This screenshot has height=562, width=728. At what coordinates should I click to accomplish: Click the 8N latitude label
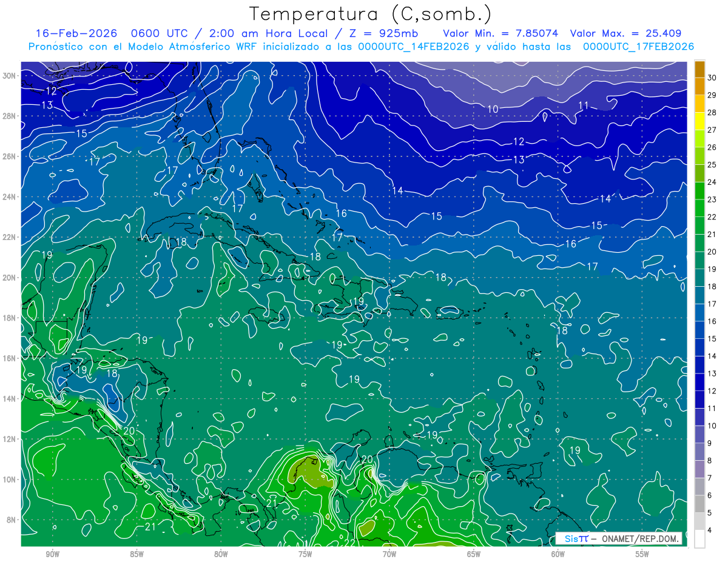(12, 520)
